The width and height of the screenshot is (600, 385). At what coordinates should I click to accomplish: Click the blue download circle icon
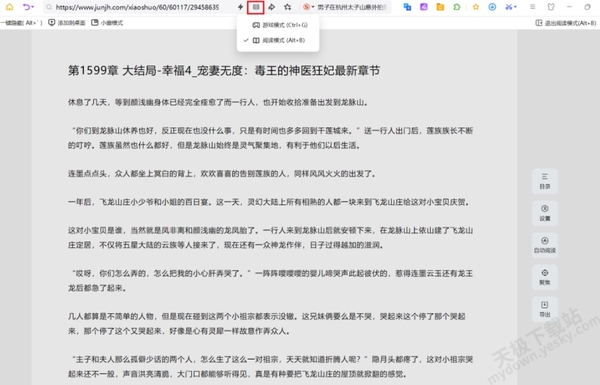click(x=492, y=7)
